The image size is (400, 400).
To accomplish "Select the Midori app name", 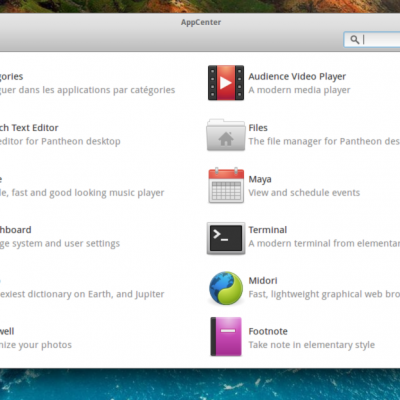I will (x=263, y=281).
